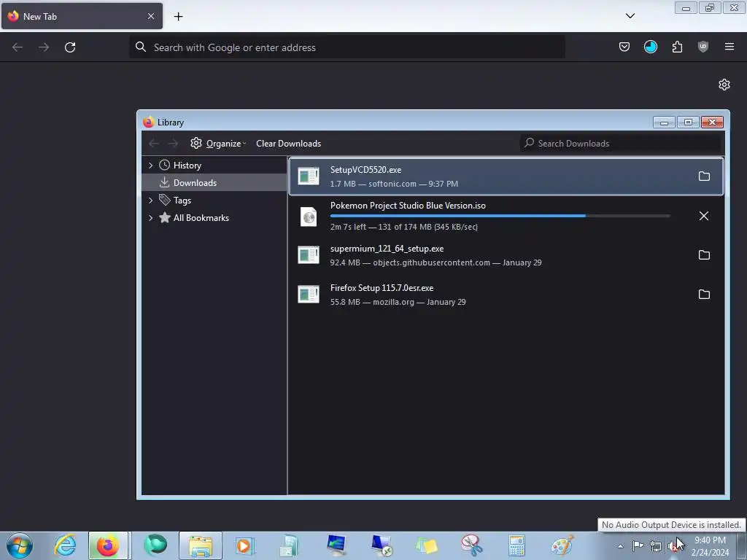Select History in the Library sidebar

214,166
